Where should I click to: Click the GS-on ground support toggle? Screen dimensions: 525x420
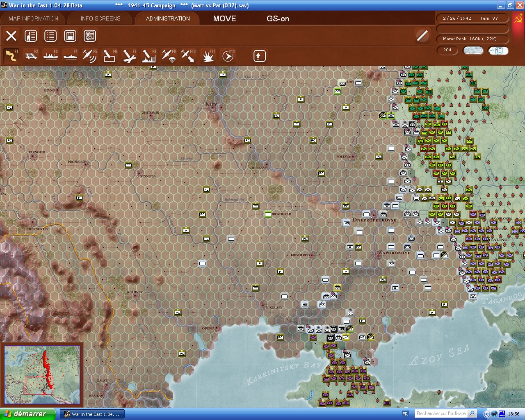[278, 18]
